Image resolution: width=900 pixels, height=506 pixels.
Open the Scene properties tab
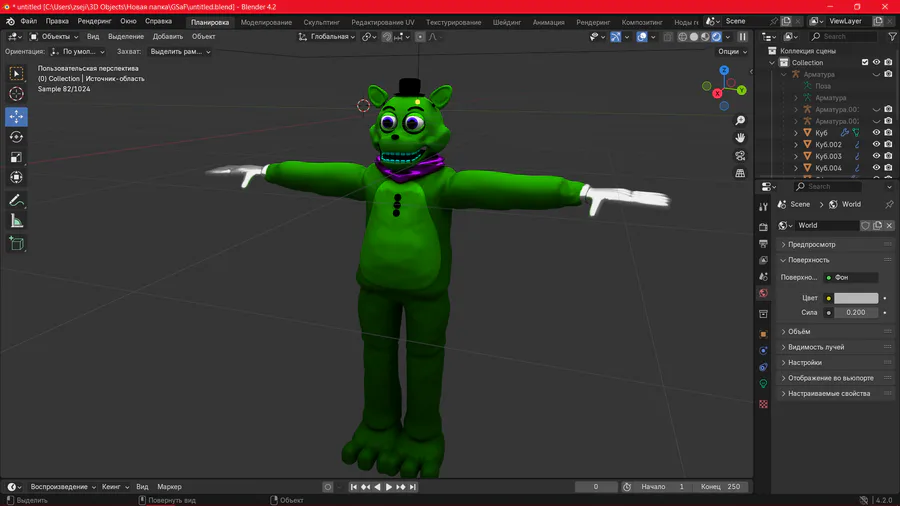763,277
